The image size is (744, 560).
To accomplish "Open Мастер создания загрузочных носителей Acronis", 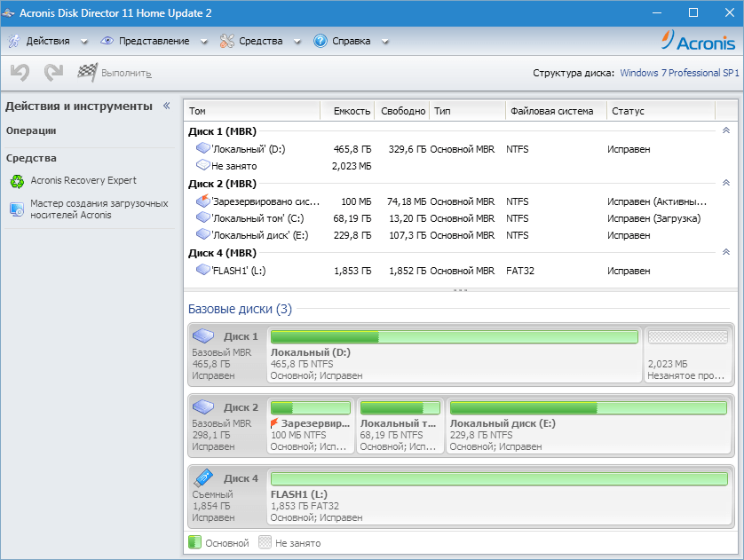I will [x=99, y=209].
